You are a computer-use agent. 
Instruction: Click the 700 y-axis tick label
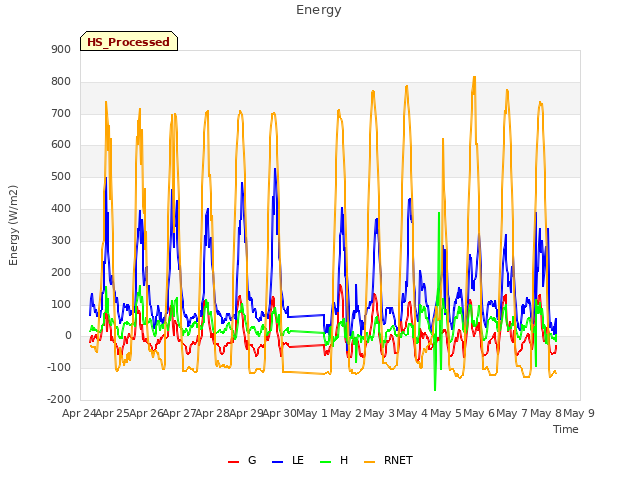point(61,113)
